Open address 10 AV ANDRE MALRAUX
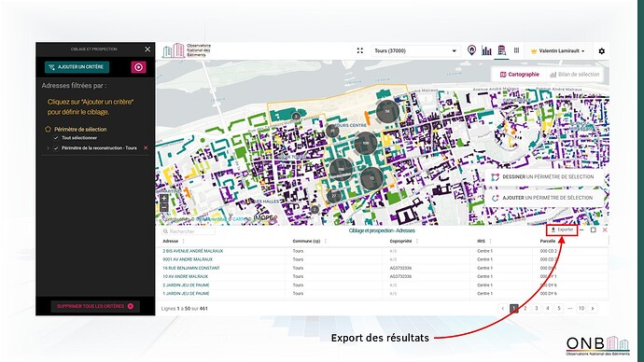This screenshot has width=644, height=362. [185, 276]
